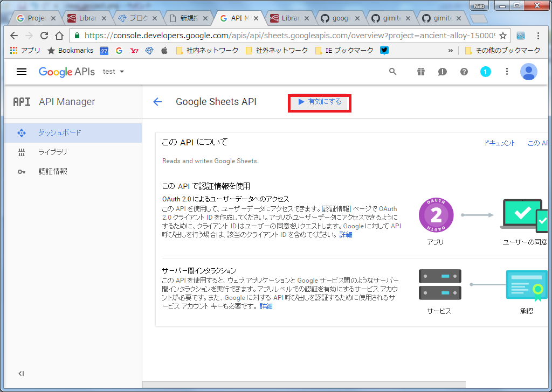The image size is (552, 392).
Task: Select ダッシュボード in the sidebar
Action: [x=73, y=133]
